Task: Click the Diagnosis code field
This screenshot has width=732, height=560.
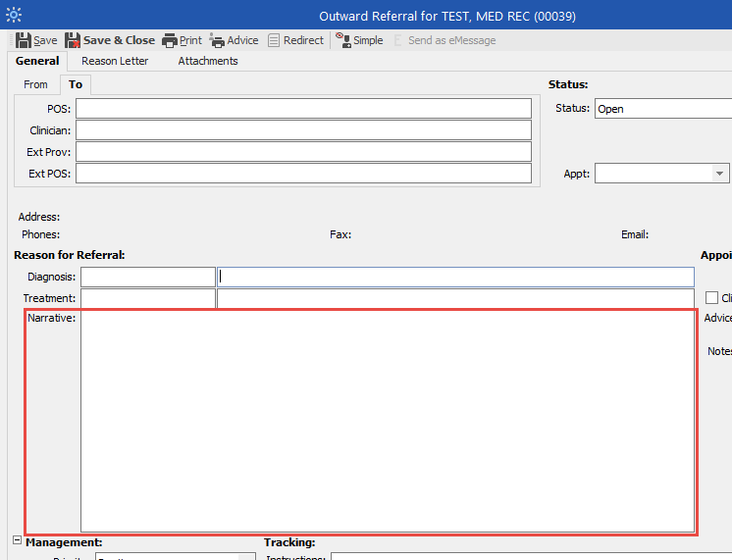Action: coord(147,277)
